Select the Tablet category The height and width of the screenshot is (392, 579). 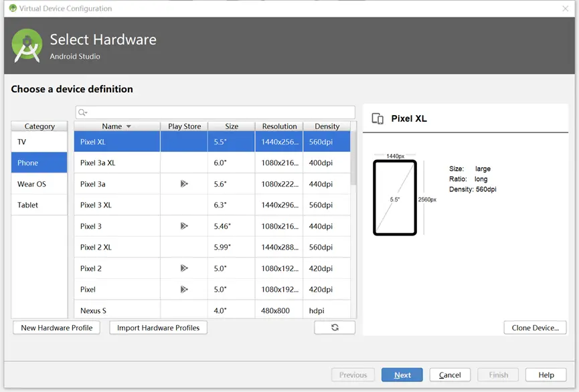pos(39,205)
